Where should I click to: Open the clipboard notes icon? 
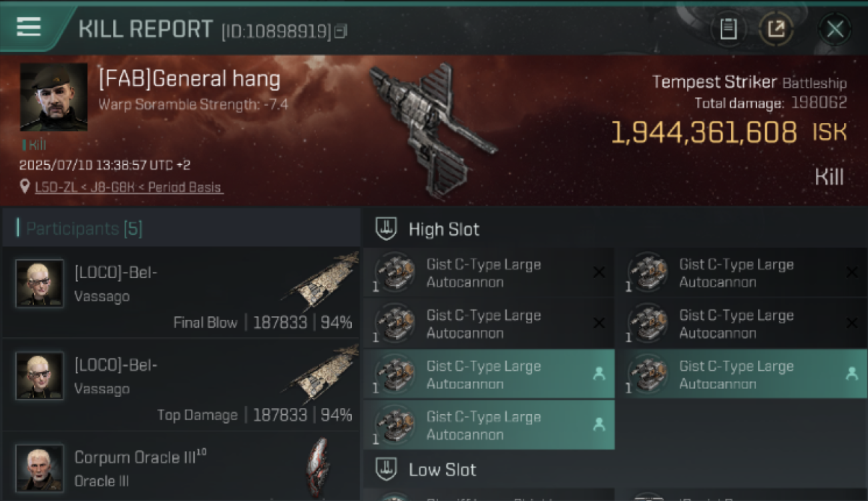pyautogui.click(x=728, y=29)
